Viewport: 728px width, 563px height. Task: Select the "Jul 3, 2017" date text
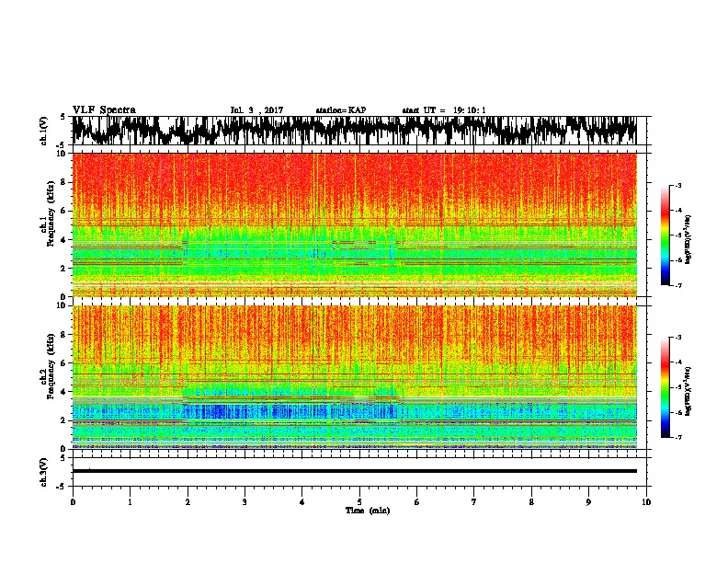tap(256, 110)
